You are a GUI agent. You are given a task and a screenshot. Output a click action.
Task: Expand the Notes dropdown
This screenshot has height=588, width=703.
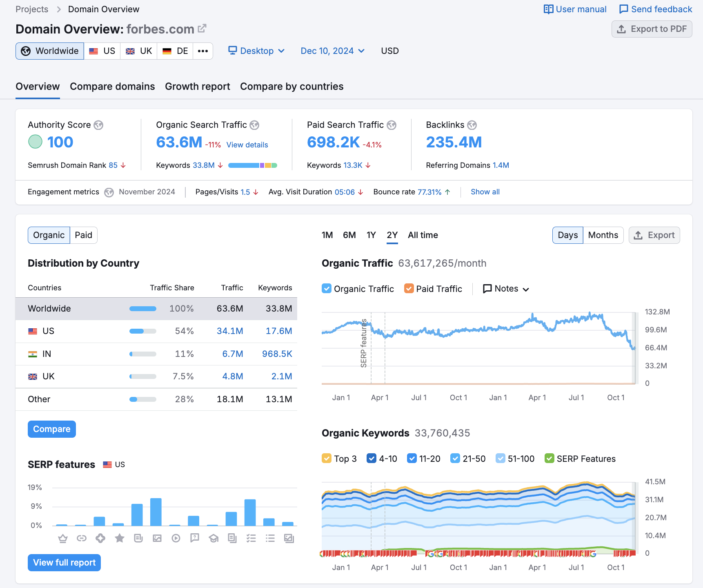pos(506,289)
